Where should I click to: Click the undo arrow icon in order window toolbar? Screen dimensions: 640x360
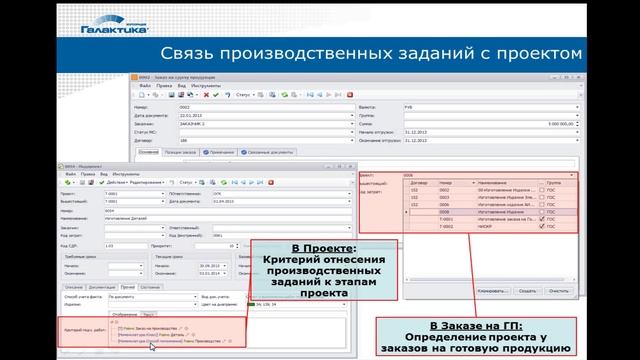tap(227, 95)
